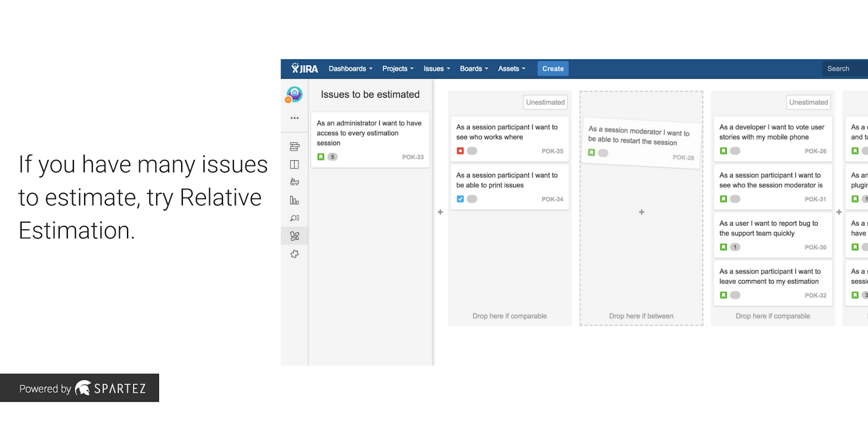
Task: Open the Reports bar chart icon
Action: (295, 200)
